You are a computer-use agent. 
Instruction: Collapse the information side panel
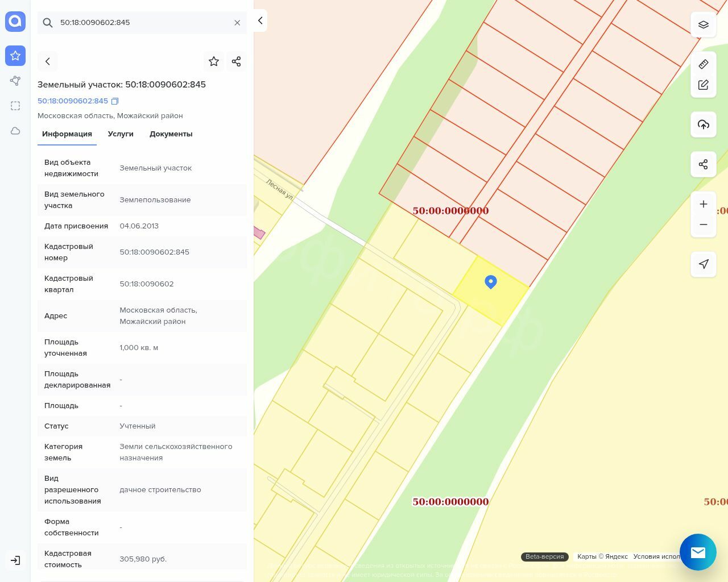click(260, 20)
